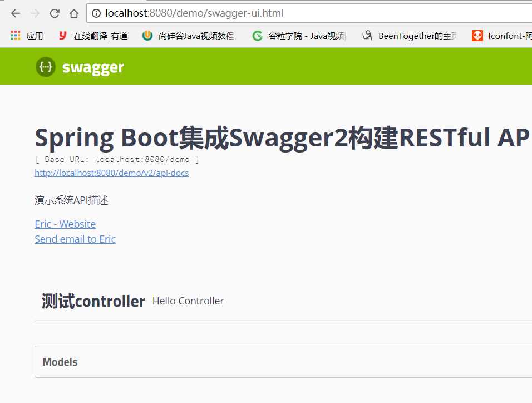Open the v2/api-docs link
Viewport: 532px width, 403px height.
point(112,173)
